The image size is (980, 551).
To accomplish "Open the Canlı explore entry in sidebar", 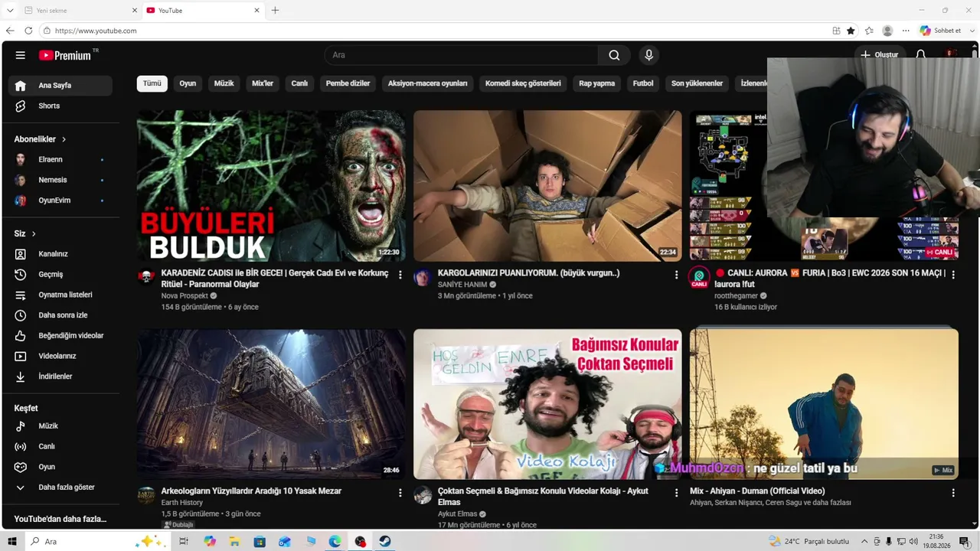I will [60, 446].
